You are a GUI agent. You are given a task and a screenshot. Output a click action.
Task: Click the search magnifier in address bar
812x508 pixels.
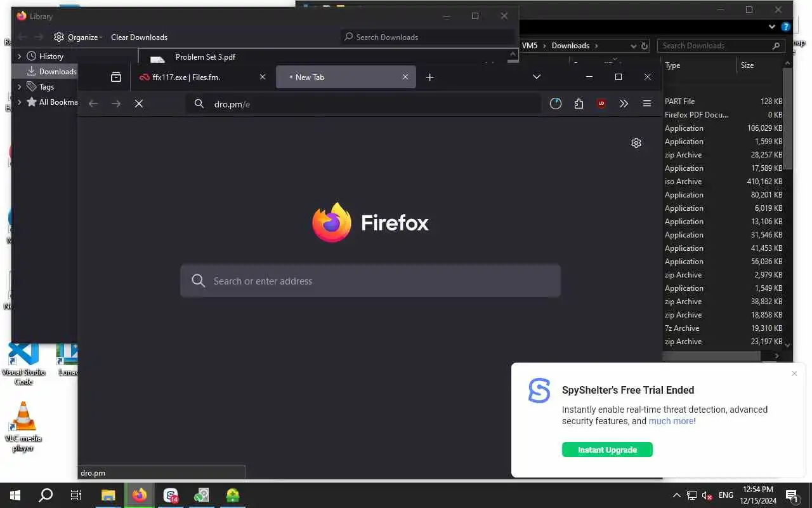tap(199, 104)
